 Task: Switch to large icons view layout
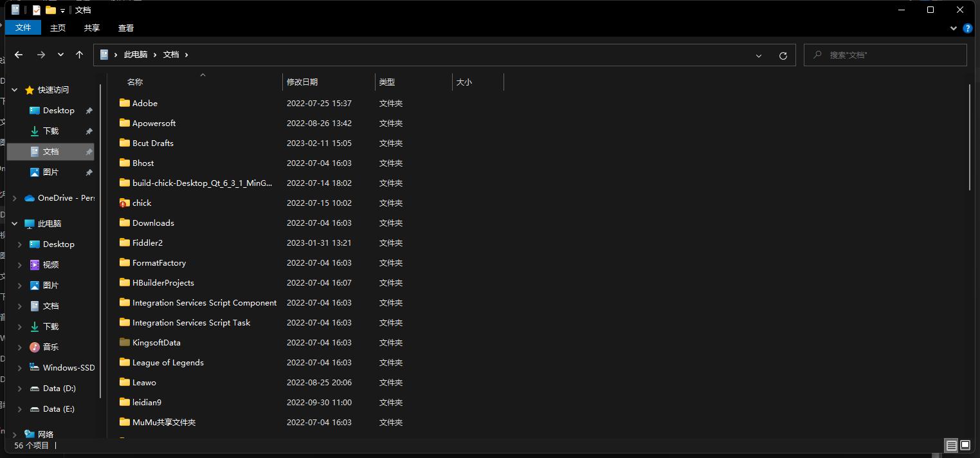965,445
